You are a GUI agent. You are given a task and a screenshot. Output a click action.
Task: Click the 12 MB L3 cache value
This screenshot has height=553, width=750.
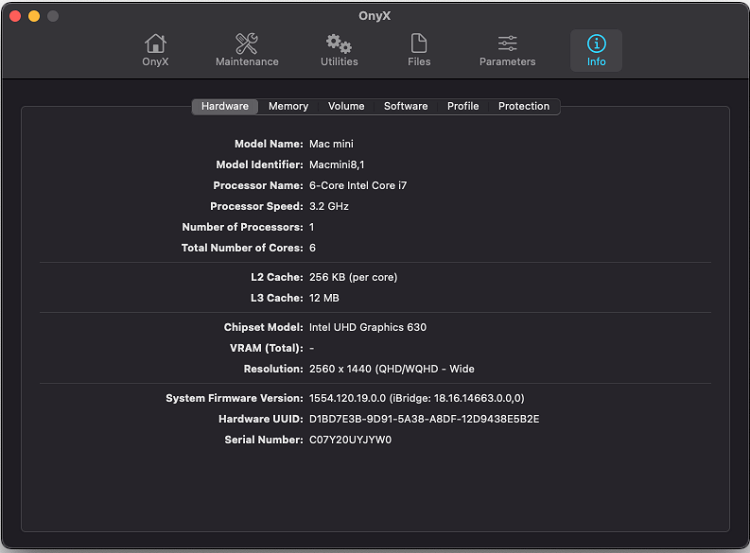[324, 299]
